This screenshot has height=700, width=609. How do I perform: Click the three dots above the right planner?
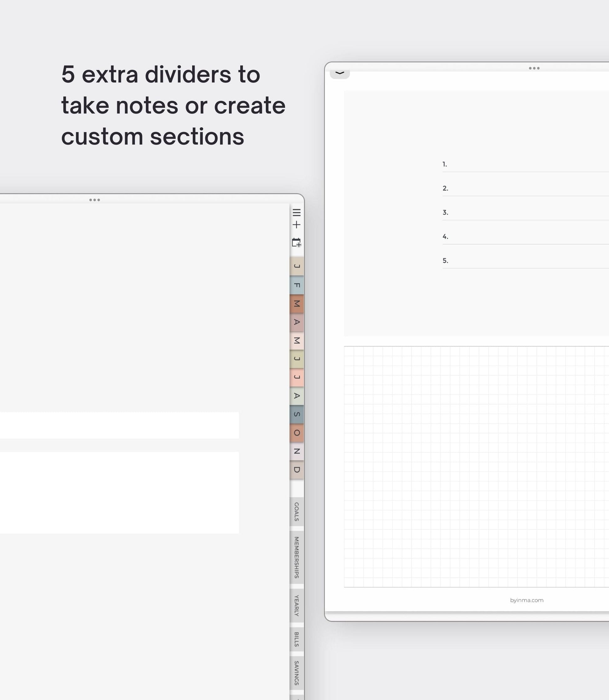pyautogui.click(x=534, y=68)
